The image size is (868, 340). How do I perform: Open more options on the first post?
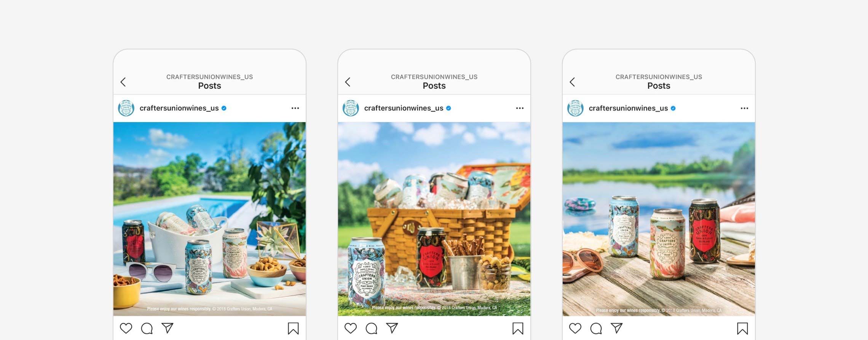(295, 108)
